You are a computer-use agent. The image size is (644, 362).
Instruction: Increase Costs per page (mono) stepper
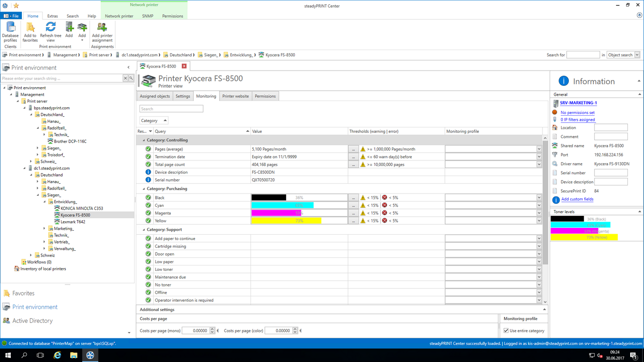tap(212, 329)
